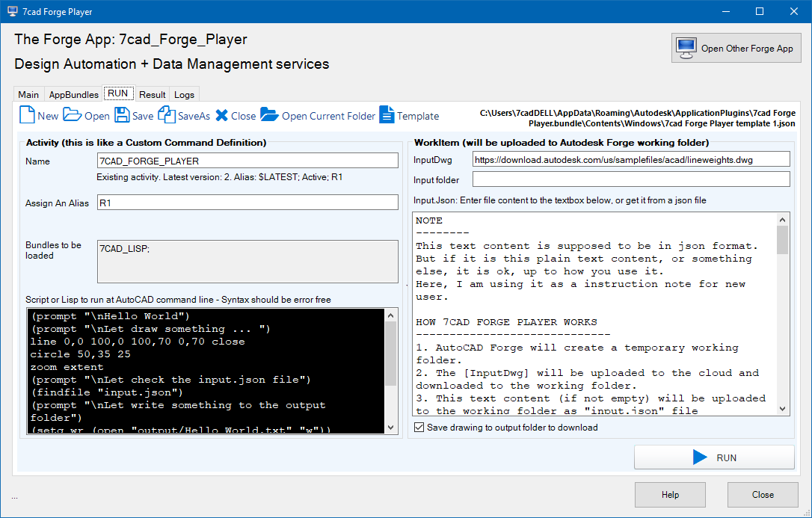This screenshot has height=518, width=812.
Task: Click into the InputDwg URL field
Action: (630, 159)
